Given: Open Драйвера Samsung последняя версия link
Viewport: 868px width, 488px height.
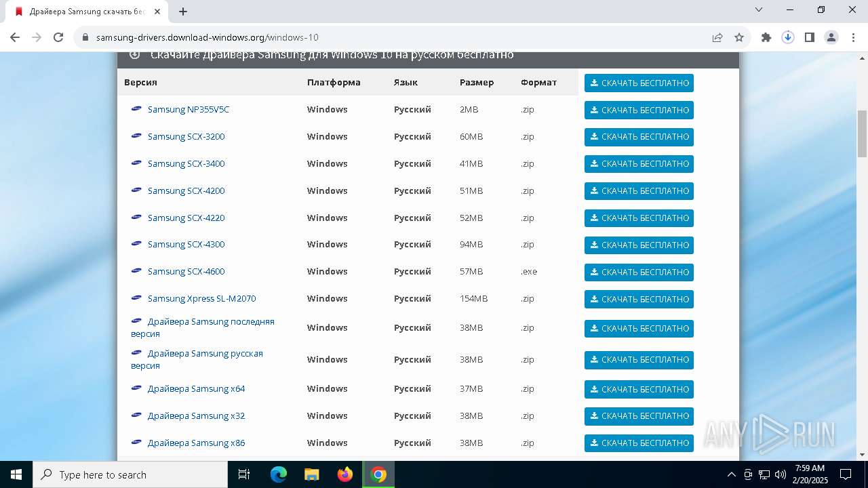Looking at the screenshot, I should coord(203,327).
